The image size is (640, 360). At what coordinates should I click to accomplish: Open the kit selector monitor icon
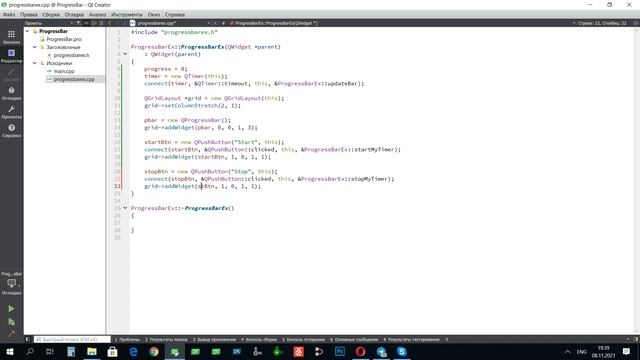pos(11,283)
